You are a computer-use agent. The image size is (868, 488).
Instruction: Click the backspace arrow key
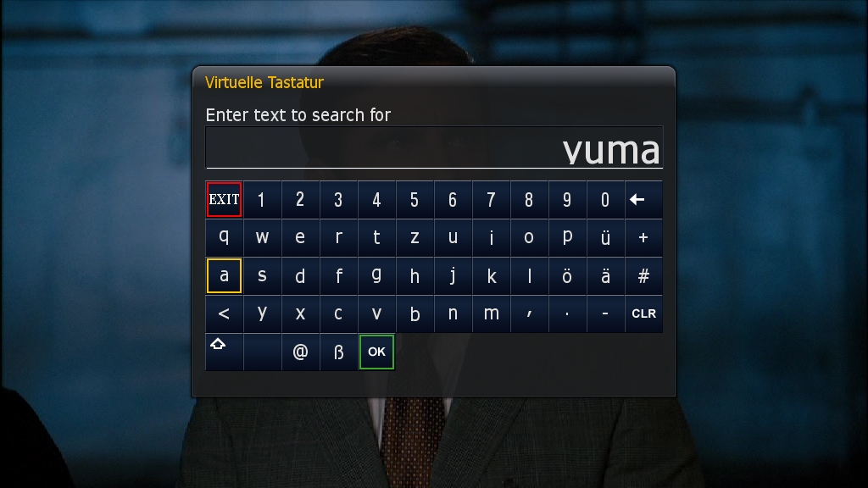pos(643,200)
